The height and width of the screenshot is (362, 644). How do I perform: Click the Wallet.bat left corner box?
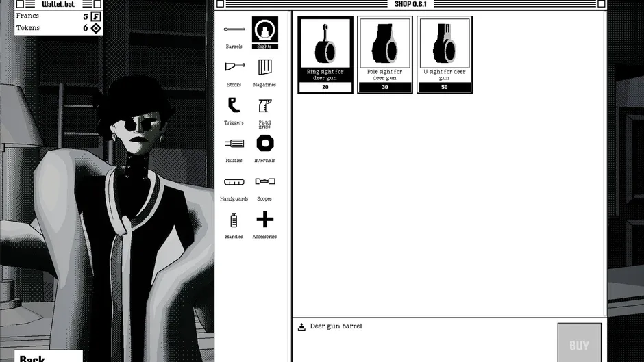pos(20,4)
